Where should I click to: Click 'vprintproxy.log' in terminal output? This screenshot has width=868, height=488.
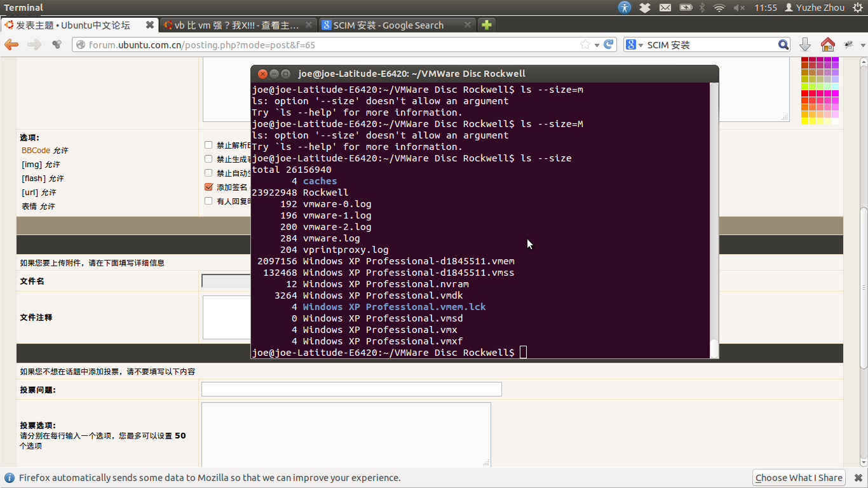pyautogui.click(x=346, y=250)
